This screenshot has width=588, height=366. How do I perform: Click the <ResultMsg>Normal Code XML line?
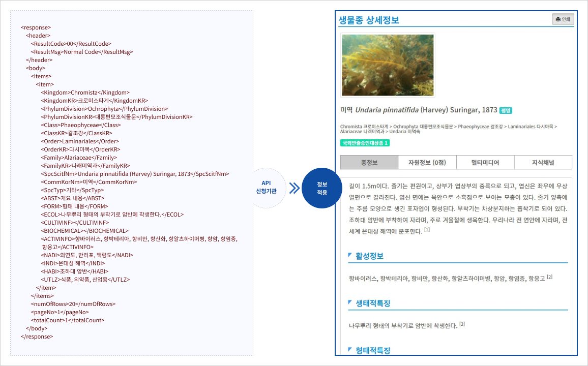coord(82,52)
